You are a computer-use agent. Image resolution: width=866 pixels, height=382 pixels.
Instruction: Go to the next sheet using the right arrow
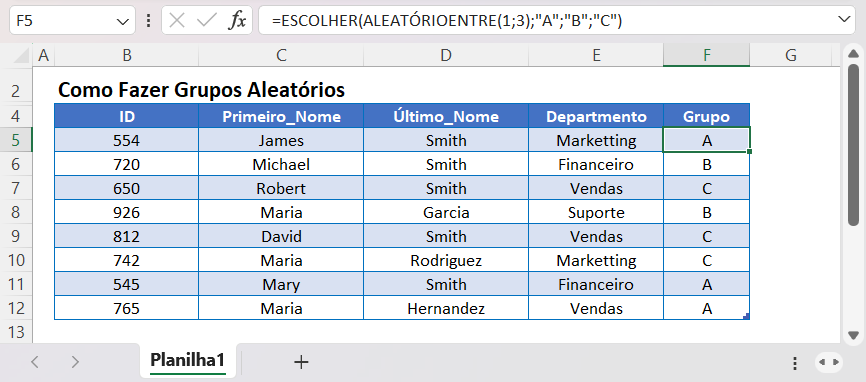(x=75, y=362)
